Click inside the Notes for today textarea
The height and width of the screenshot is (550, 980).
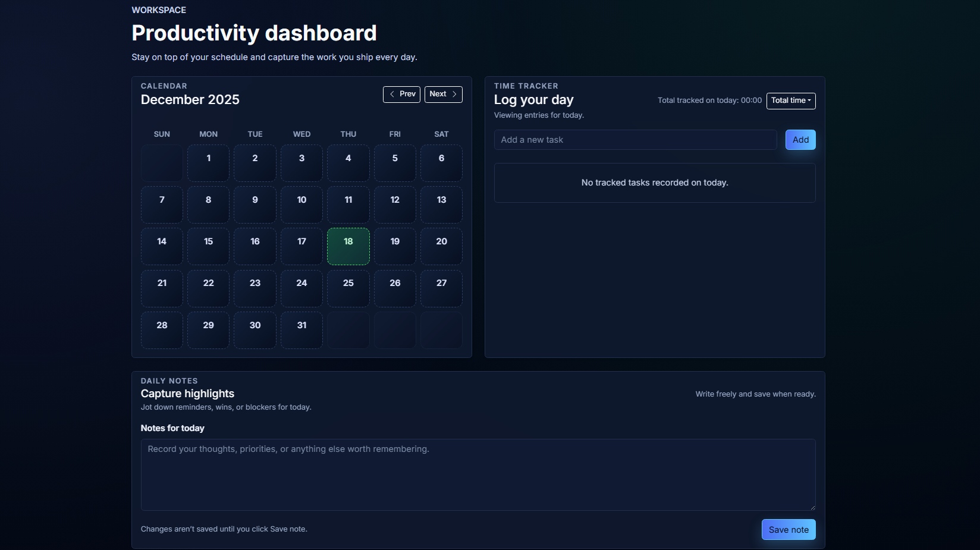[x=478, y=474]
